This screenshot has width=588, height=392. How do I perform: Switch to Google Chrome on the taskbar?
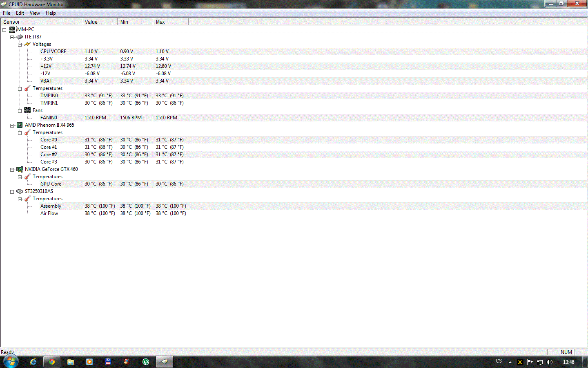(x=52, y=362)
